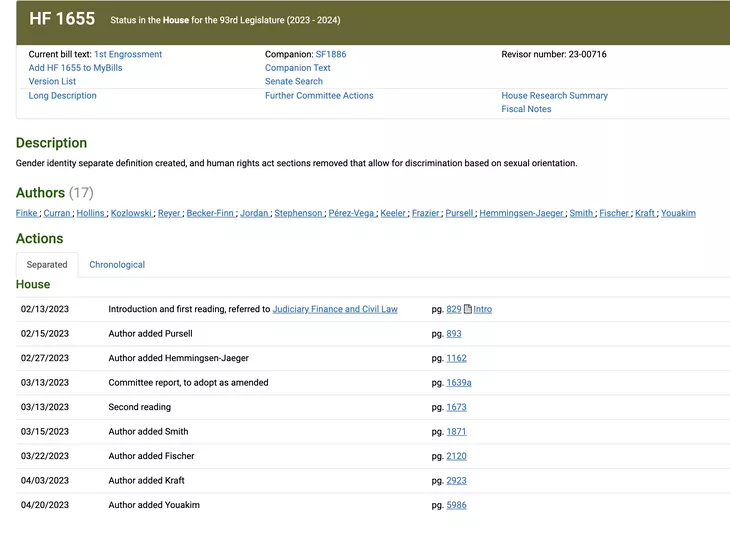Open author Frazier's page

[426, 213]
